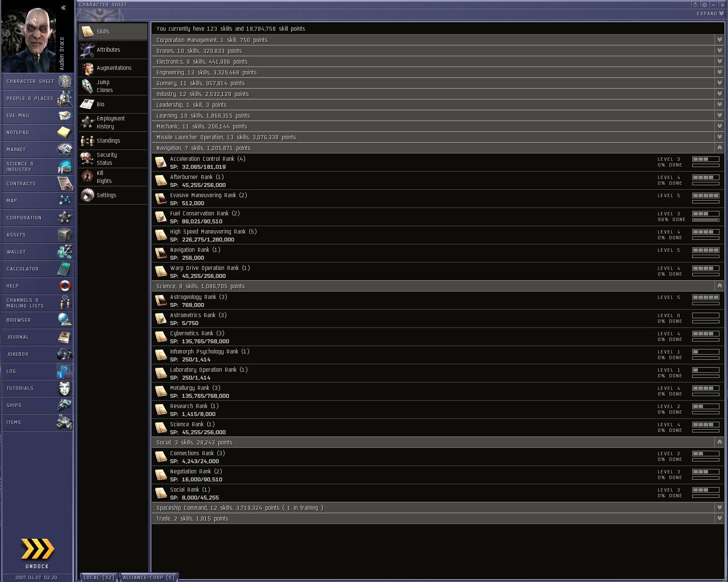This screenshot has height=582, width=728.
Task: Expand the Engineering skill group
Action: pos(719,72)
